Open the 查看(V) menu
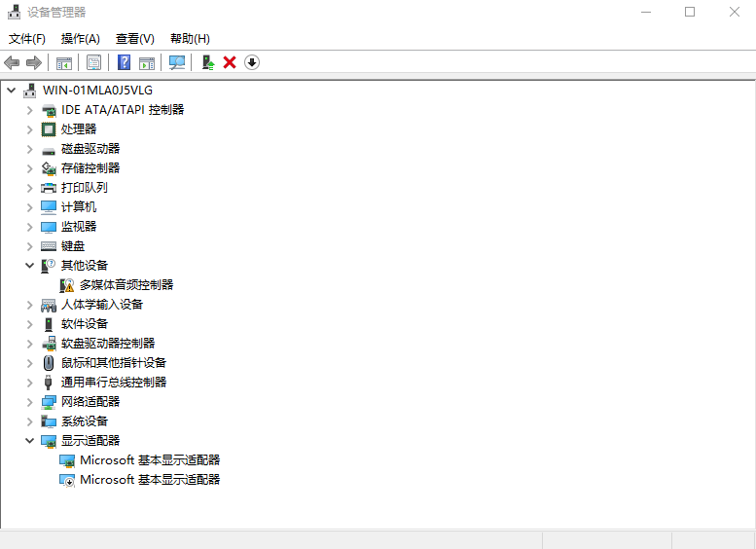The height and width of the screenshot is (549, 756). [135, 39]
